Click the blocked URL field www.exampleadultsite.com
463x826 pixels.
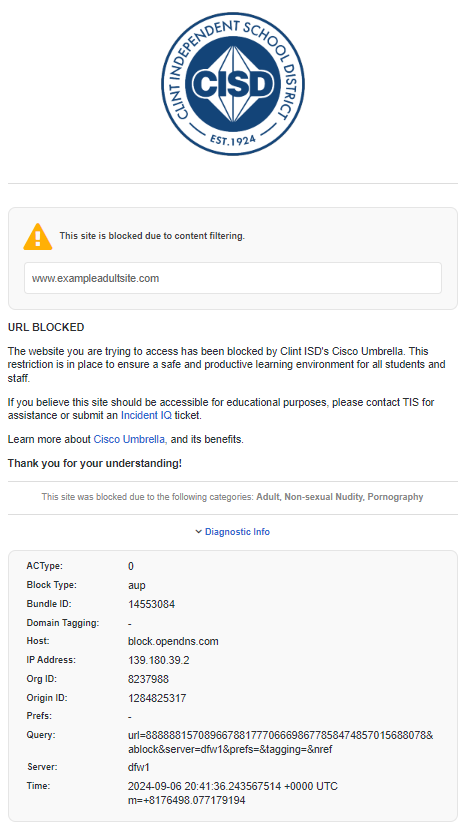point(233,278)
